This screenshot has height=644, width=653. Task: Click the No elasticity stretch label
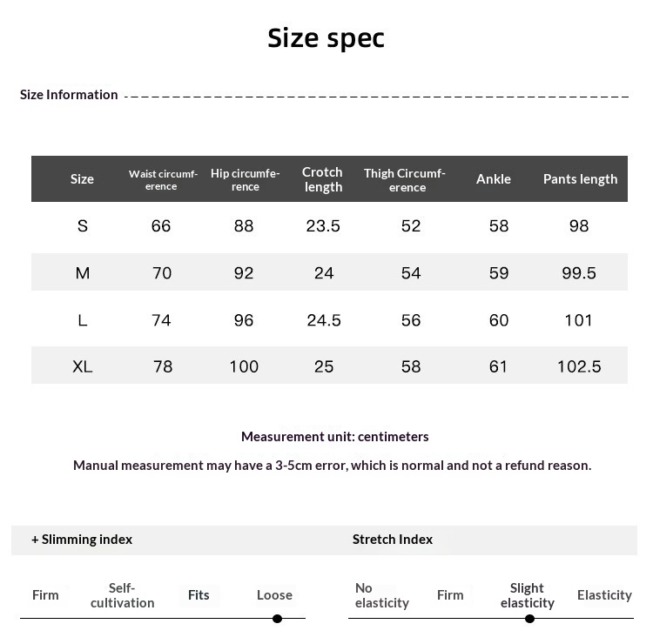[382, 595]
